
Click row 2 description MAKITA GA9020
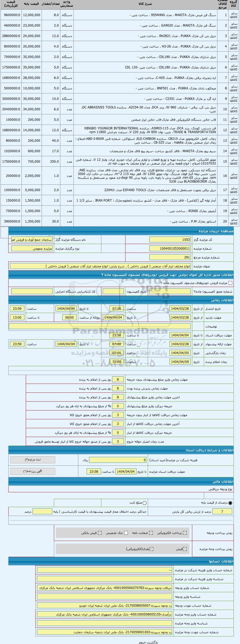[x=178, y=26]
